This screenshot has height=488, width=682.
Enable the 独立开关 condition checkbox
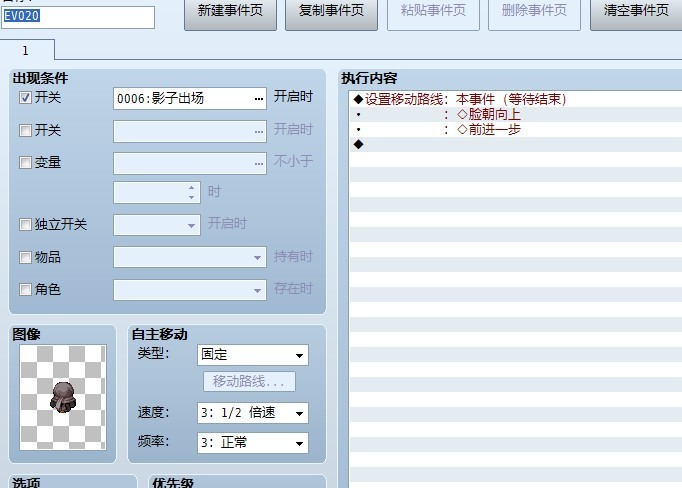point(25,224)
